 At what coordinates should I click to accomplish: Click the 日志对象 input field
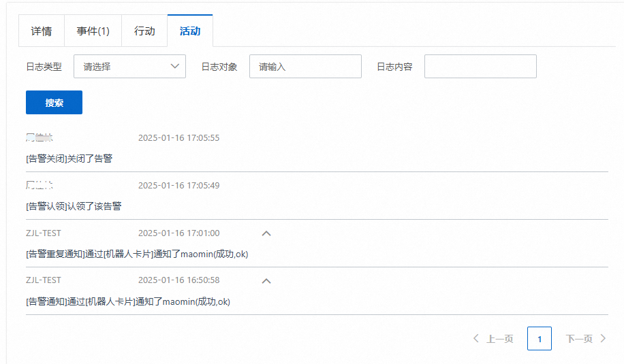tap(305, 67)
